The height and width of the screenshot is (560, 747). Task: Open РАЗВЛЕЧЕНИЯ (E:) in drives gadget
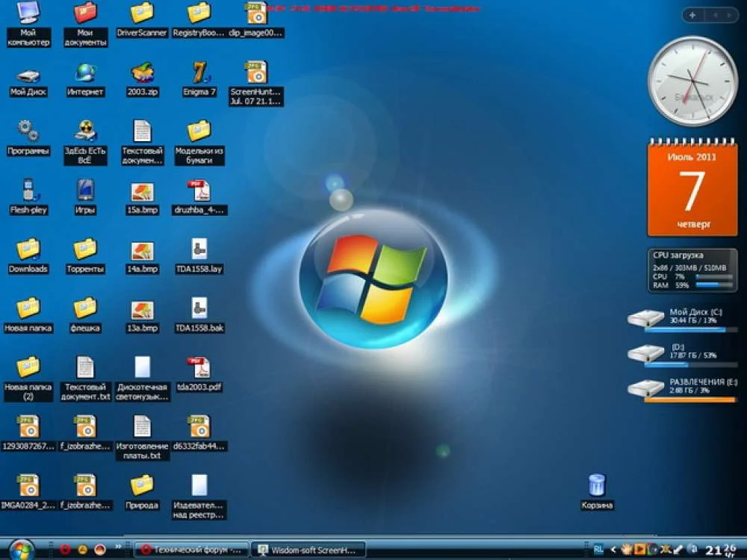(x=683, y=390)
